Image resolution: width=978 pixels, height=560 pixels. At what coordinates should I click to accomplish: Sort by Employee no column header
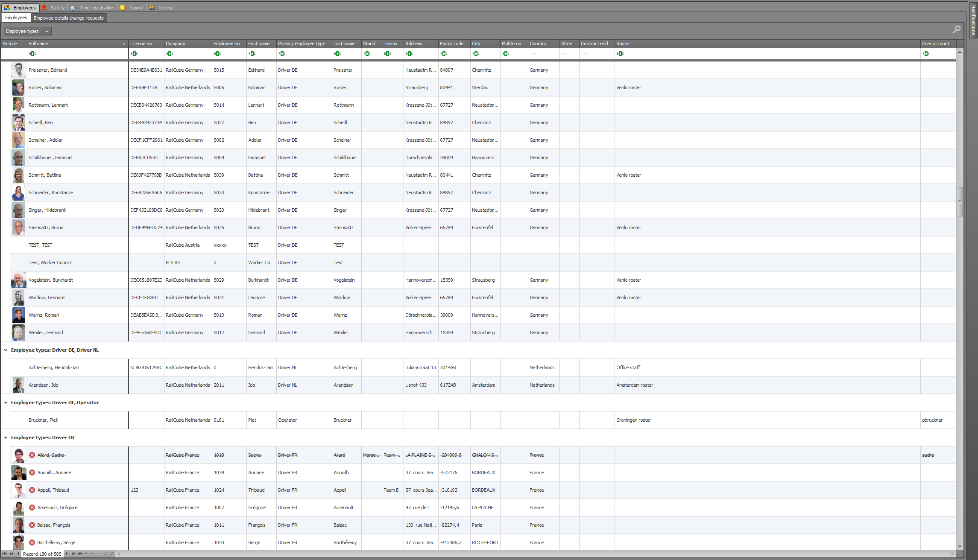(x=227, y=44)
